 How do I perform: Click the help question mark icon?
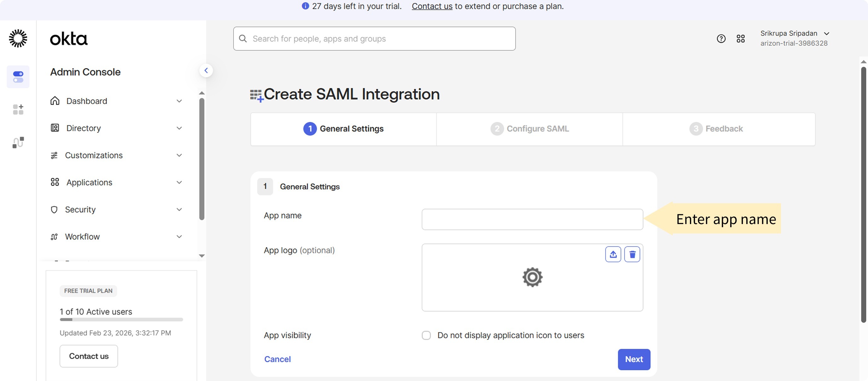click(721, 39)
